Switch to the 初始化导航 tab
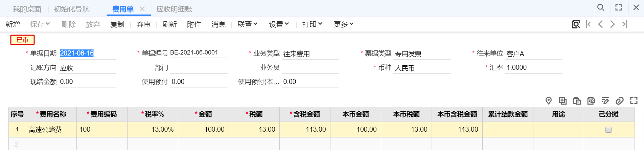Viewport: 644px width, 150px height. click(72, 9)
